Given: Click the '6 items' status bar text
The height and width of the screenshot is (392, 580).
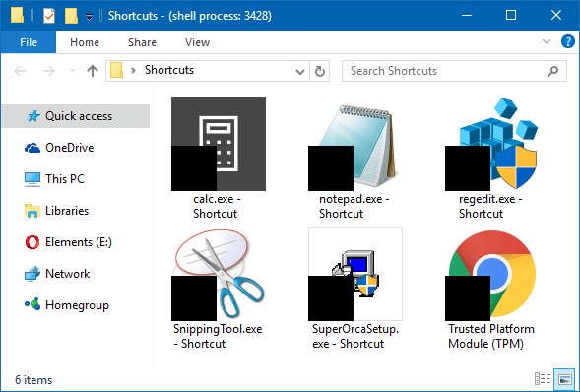Looking at the screenshot, I should (33, 380).
